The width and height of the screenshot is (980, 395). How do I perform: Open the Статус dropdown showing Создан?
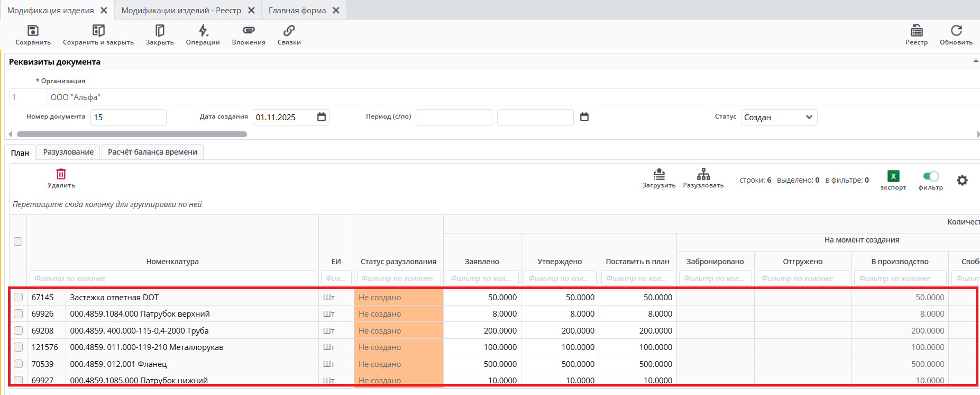click(778, 117)
